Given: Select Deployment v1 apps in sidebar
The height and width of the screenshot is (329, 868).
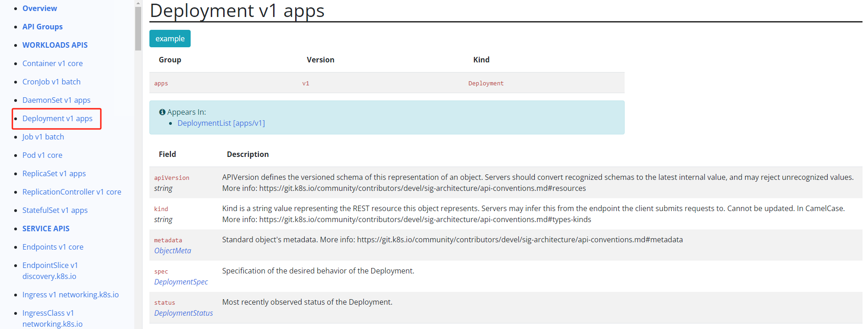Looking at the screenshot, I should click(57, 118).
